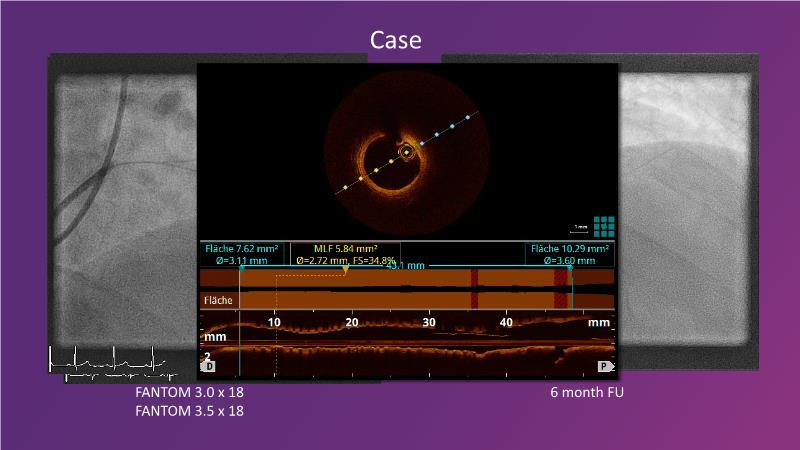Click the proximal 'P' marker icon
Screen dimensions: 800x450
pos(604,367)
